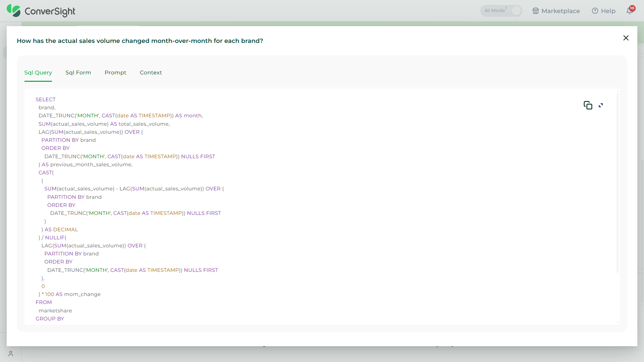Click the '* 100 AS mom_change' line

pos(70,294)
